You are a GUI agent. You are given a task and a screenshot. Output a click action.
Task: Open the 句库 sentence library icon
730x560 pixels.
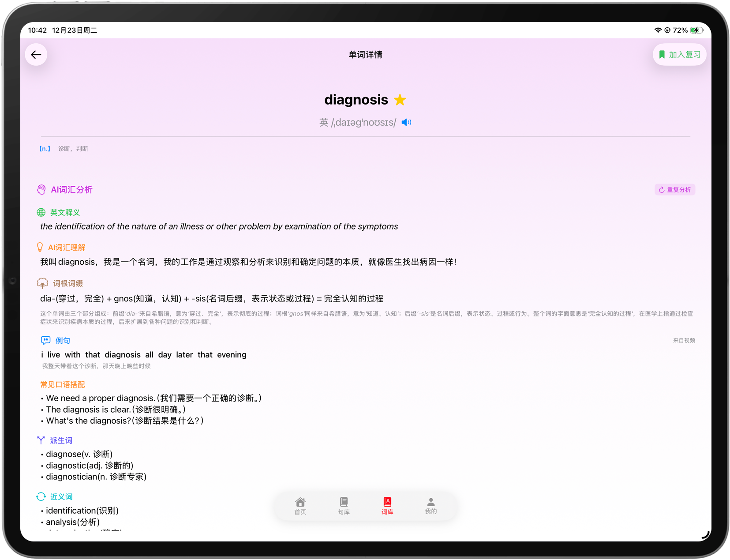pyautogui.click(x=344, y=502)
